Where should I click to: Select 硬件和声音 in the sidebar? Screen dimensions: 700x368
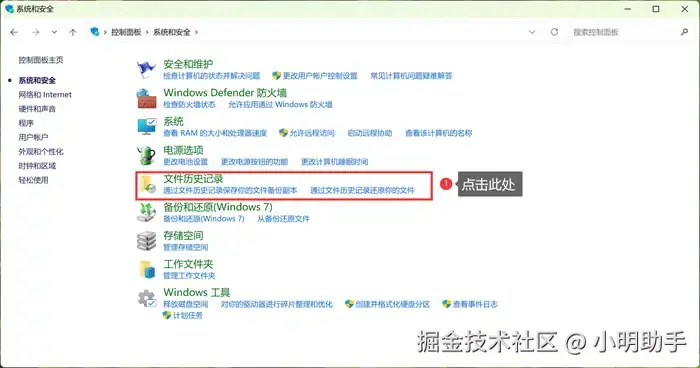37,109
